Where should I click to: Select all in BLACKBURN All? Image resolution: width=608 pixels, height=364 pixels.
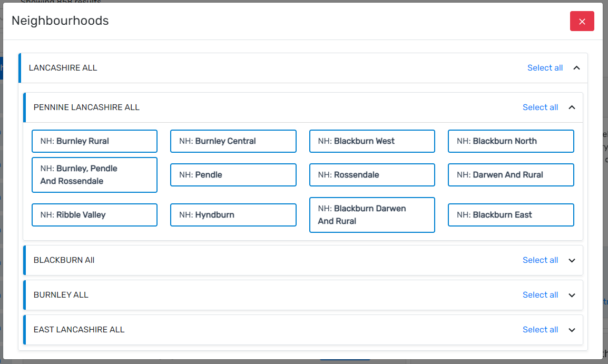tap(540, 260)
